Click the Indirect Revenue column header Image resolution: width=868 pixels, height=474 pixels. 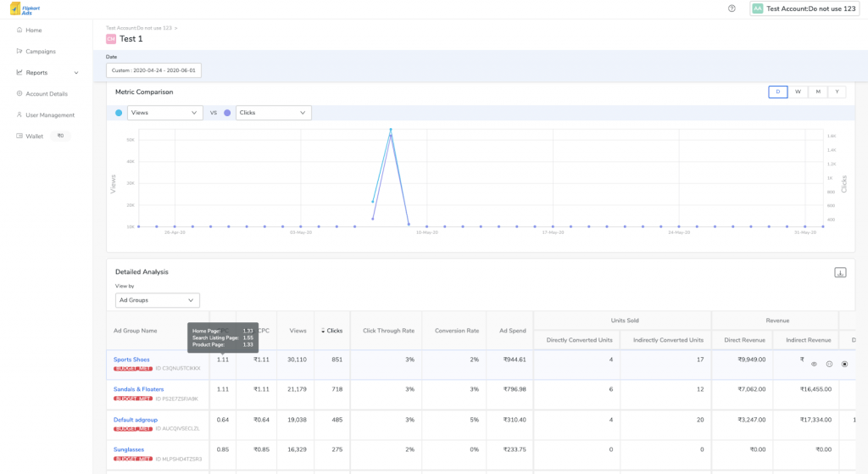click(808, 340)
